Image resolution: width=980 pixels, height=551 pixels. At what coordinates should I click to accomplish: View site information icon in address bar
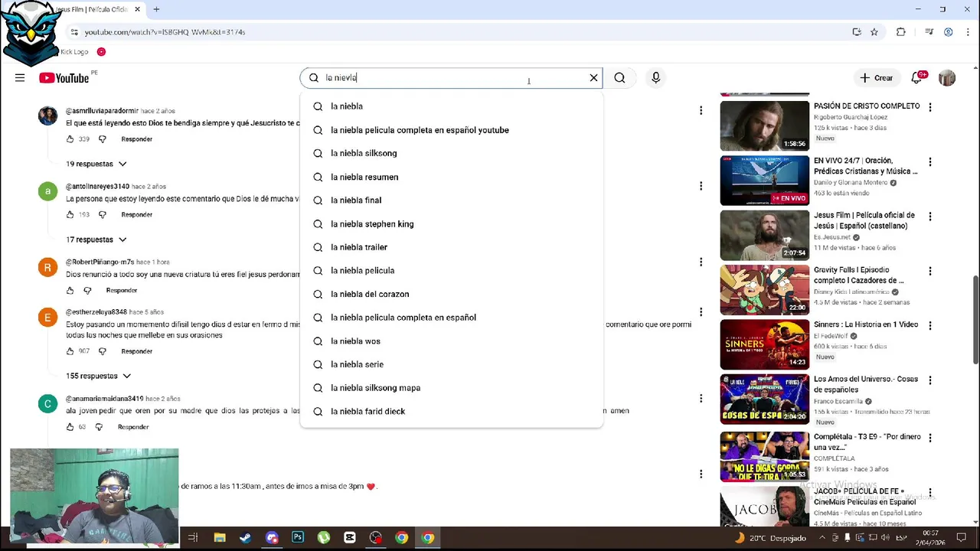pos(73,32)
